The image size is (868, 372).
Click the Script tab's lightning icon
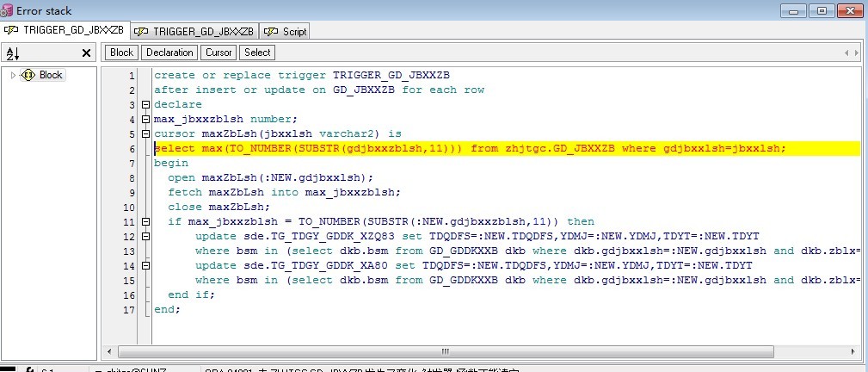point(271,31)
